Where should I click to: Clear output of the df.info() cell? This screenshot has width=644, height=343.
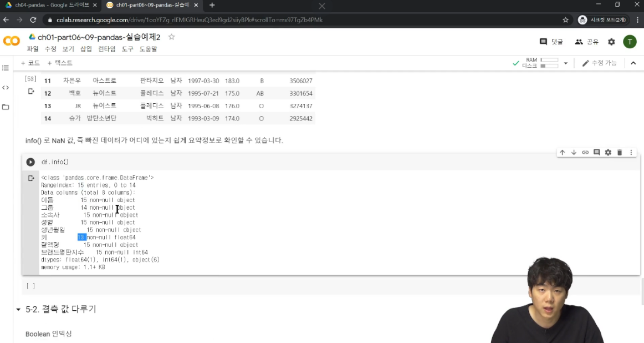(x=31, y=178)
